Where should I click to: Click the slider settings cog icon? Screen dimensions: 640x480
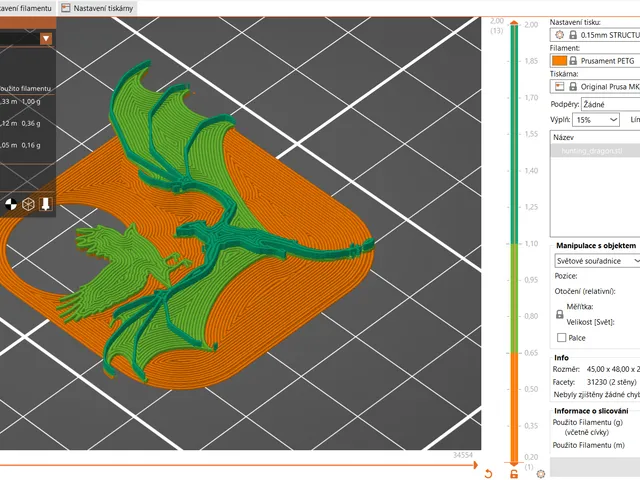pos(541,474)
